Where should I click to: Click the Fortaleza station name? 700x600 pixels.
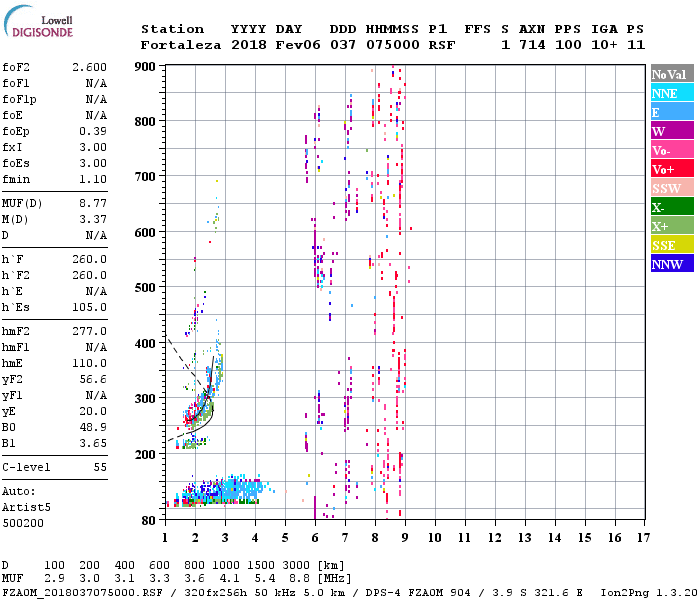coord(181,45)
